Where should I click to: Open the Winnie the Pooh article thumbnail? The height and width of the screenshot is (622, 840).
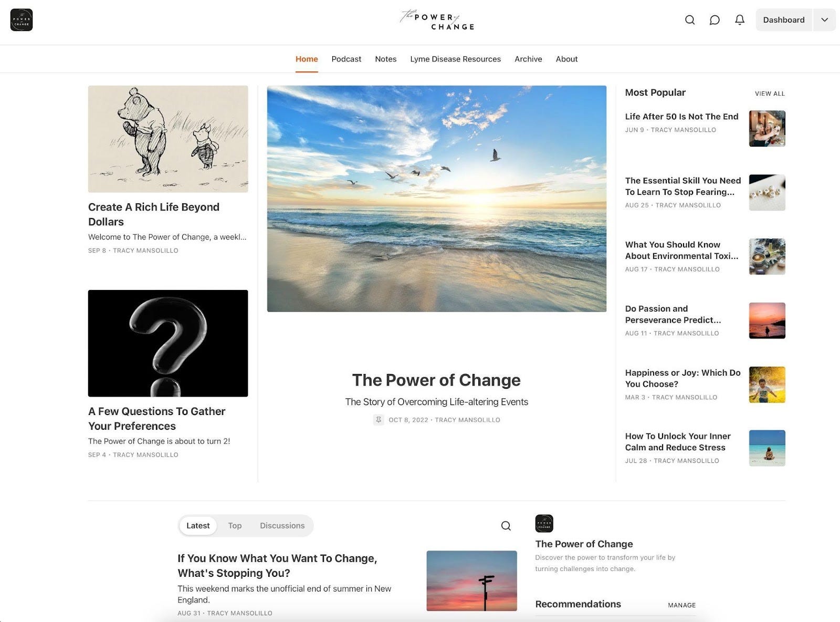click(168, 139)
